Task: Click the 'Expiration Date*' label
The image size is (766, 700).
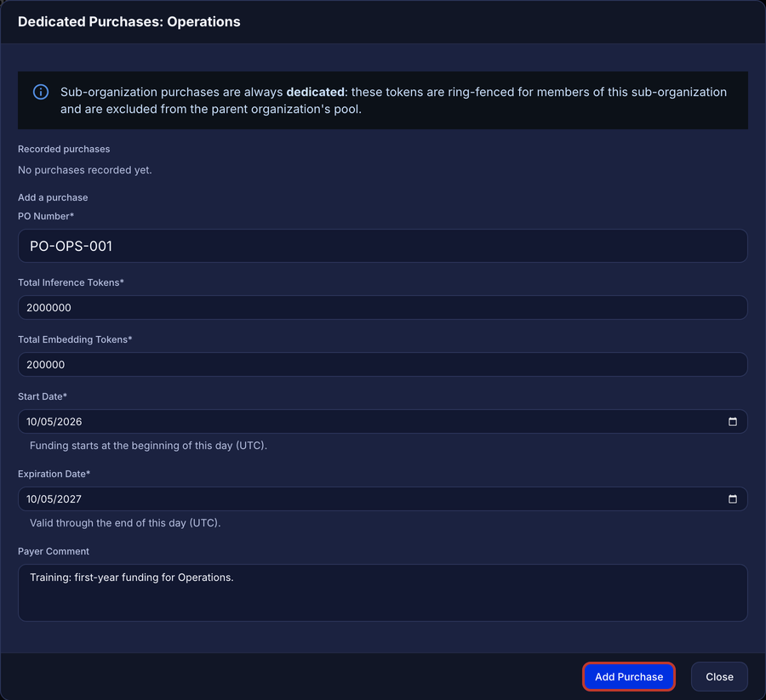Action: [x=54, y=474]
